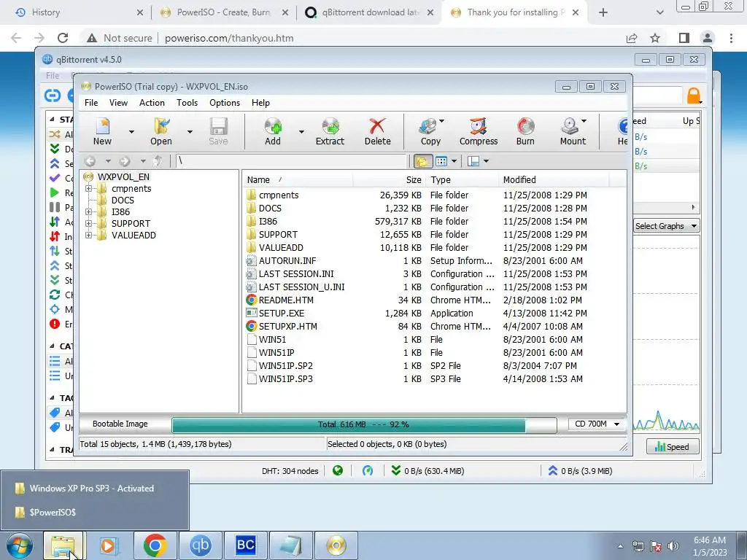Click the back navigation arrow in PowerISO
The height and width of the screenshot is (560, 747).
point(90,161)
